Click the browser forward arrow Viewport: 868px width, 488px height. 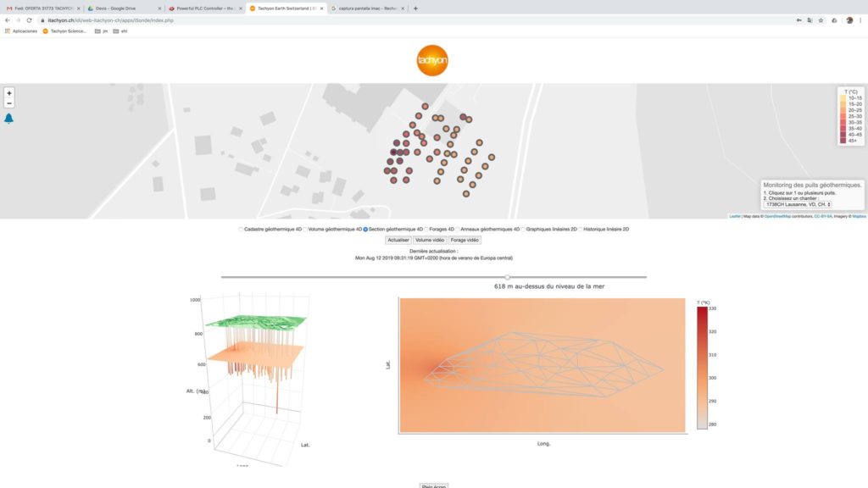click(x=19, y=20)
